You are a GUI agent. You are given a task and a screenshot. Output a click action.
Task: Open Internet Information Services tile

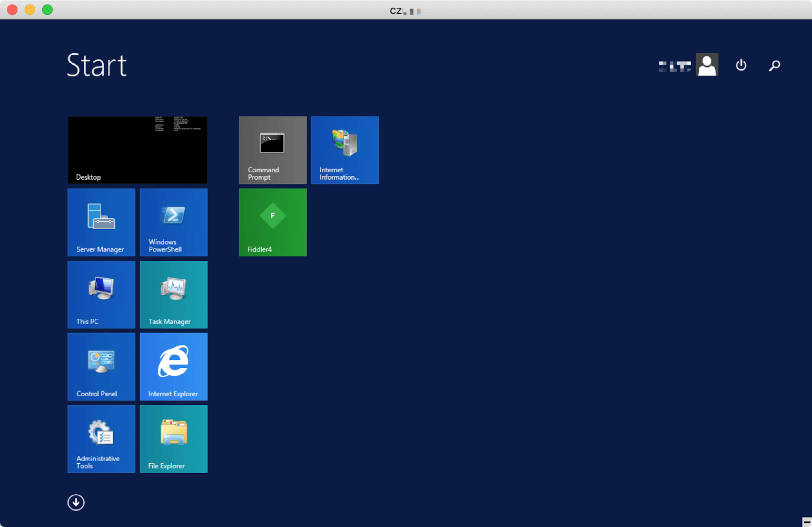coord(345,150)
